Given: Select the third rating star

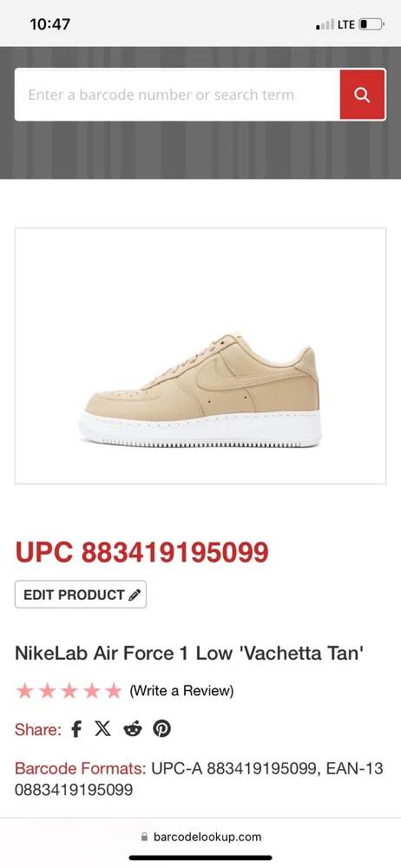Looking at the screenshot, I should pos(69,690).
